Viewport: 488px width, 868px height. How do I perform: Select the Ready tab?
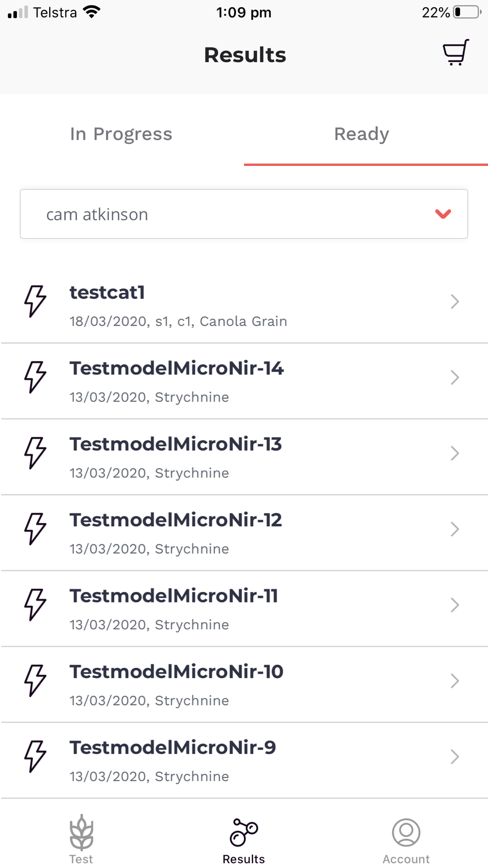(x=362, y=134)
